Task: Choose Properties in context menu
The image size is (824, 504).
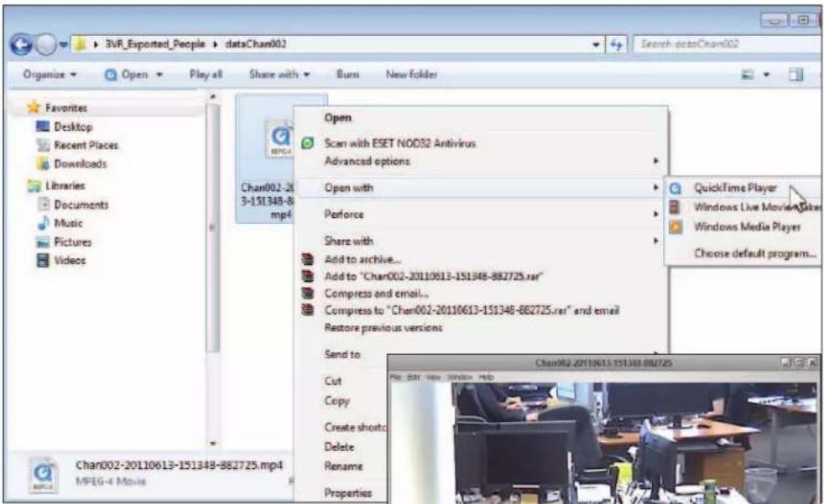Action: (x=347, y=493)
